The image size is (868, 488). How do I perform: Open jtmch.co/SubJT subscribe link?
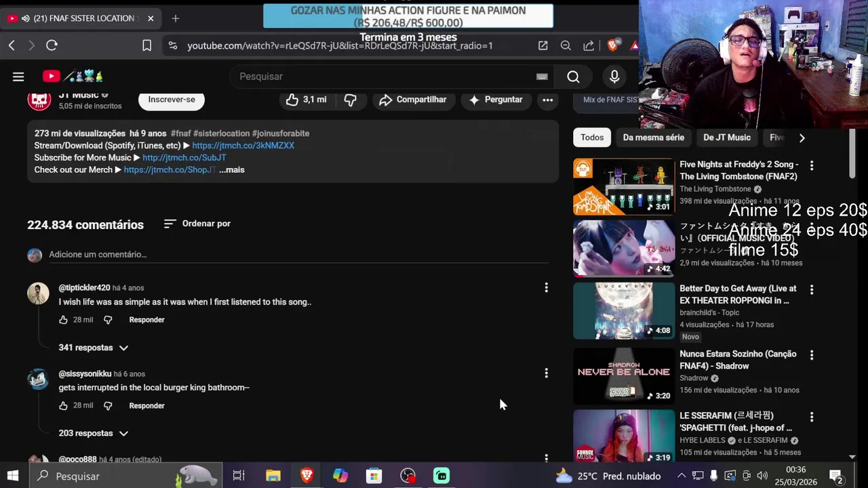tap(184, 158)
